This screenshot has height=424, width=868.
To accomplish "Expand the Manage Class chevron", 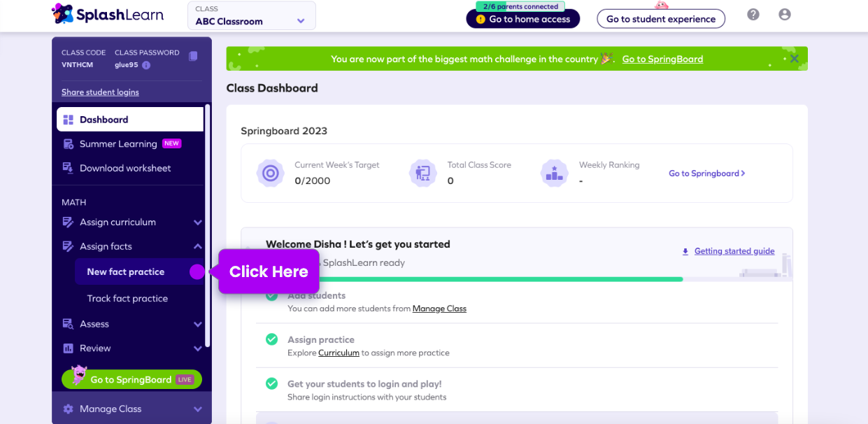I will 198,409.
